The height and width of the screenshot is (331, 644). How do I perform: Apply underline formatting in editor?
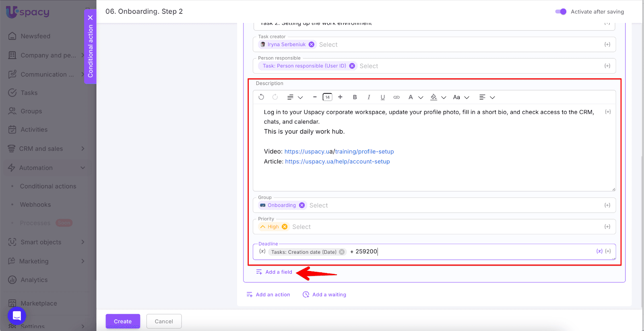382,97
